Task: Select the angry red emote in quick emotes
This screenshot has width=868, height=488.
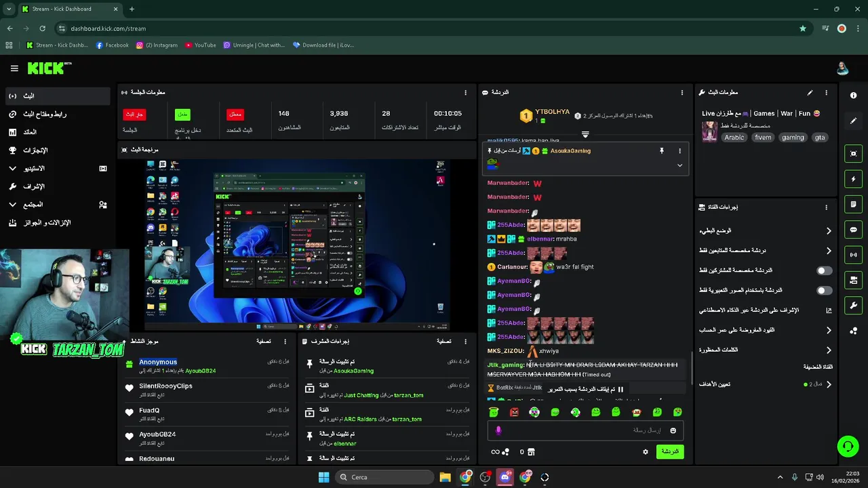Action: tap(514, 412)
